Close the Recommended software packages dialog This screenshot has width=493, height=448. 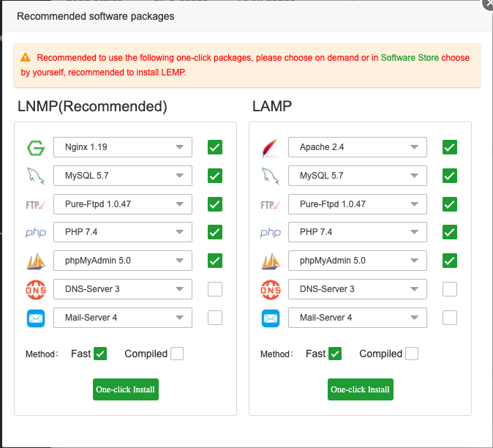[488, 4]
